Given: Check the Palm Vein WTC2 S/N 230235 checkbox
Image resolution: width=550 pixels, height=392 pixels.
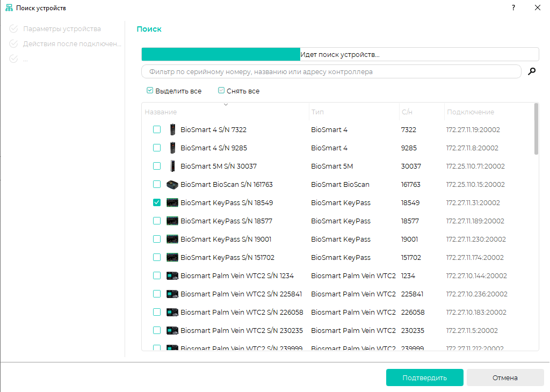Looking at the screenshot, I should 157,330.
